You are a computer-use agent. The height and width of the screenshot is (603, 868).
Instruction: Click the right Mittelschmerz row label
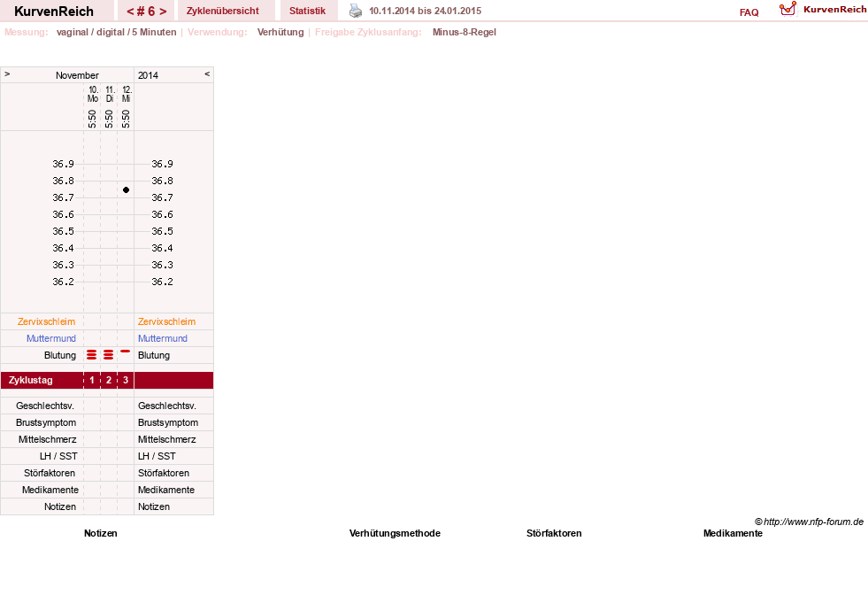(x=166, y=439)
